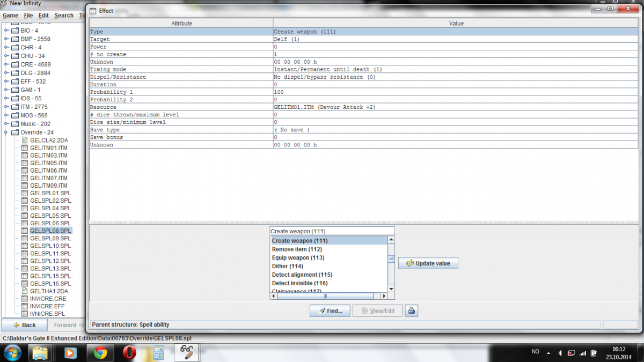Select the Dispel/Resistance attribute row
644x362 pixels.
[x=364, y=77]
